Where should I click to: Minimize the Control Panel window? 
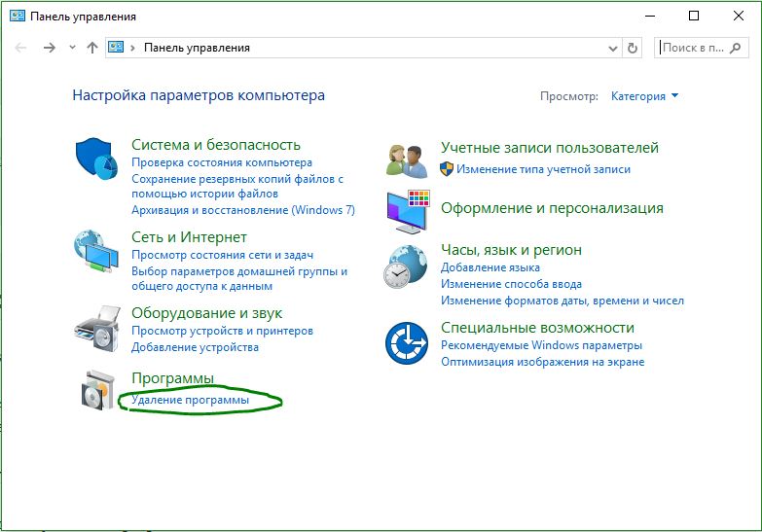pyautogui.click(x=650, y=16)
